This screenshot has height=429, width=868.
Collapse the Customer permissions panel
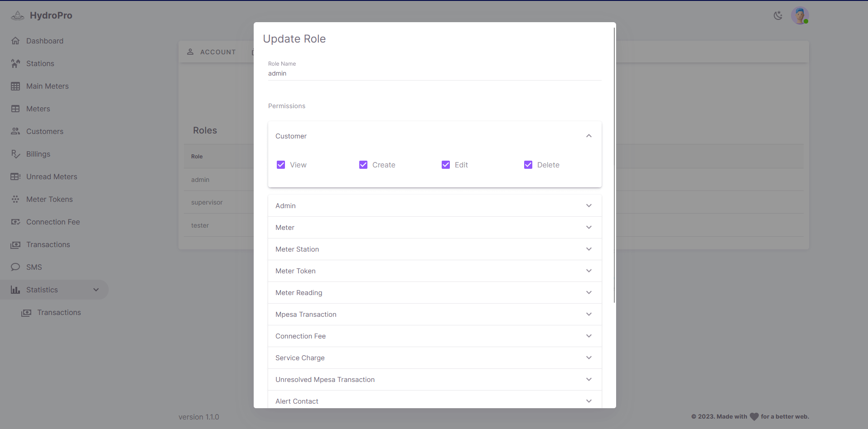coord(588,136)
